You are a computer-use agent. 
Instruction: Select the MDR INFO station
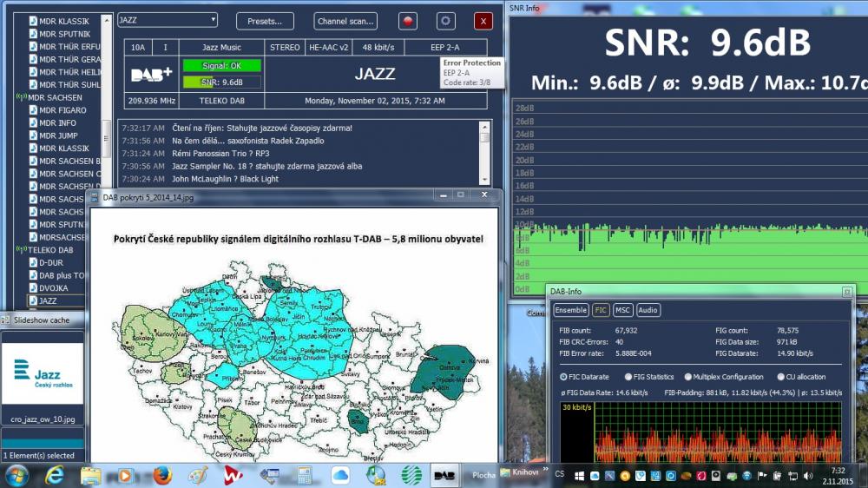click(x=57, y=123)
